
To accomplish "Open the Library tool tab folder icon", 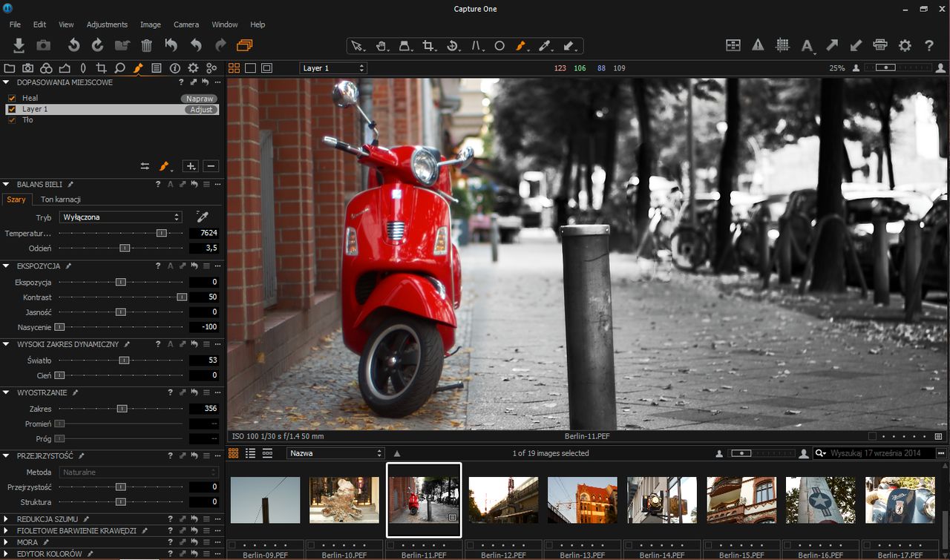I will click(x=10, y=67).
